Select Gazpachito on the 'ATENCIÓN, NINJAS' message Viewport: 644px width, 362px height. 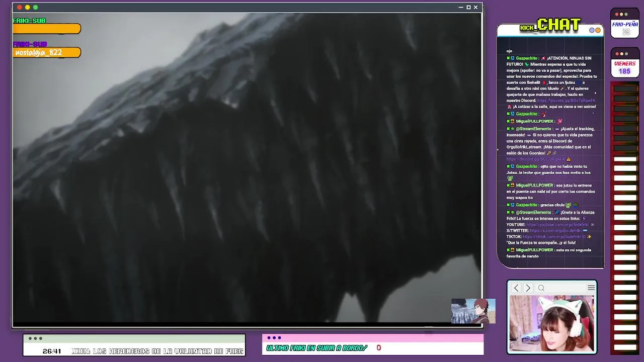[526, 58]
